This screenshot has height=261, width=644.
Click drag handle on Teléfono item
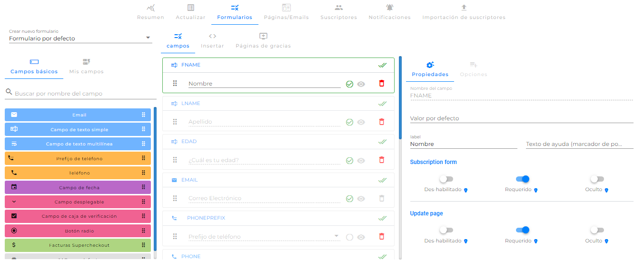tap(143, 173)
